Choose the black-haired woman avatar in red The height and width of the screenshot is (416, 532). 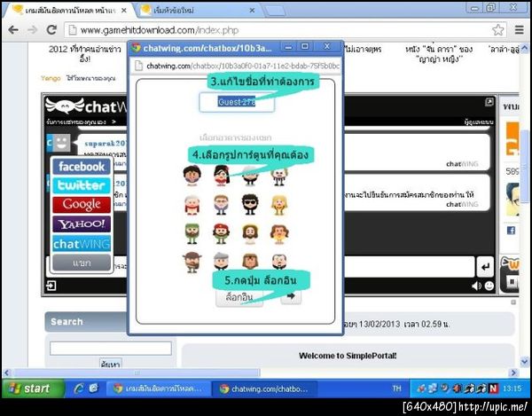pos(221,175)
